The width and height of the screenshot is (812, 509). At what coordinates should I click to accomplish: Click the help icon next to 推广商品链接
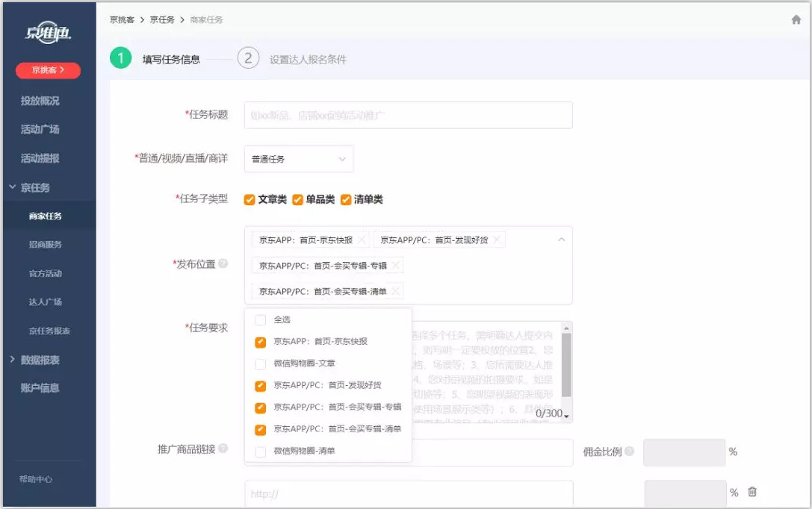[223, 449]
